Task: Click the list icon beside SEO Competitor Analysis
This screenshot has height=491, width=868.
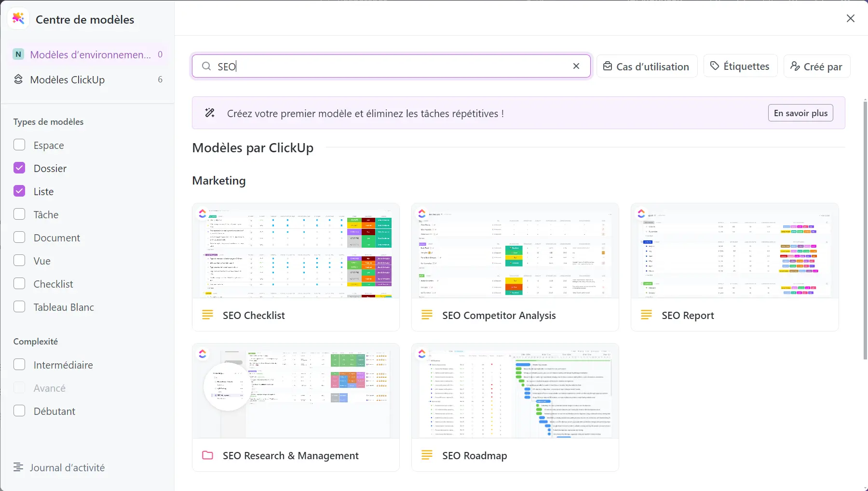Action: tap(427, 315)
